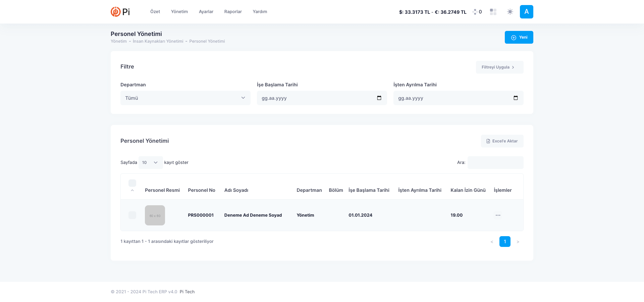Open the apps grid icon

[493, 12]
